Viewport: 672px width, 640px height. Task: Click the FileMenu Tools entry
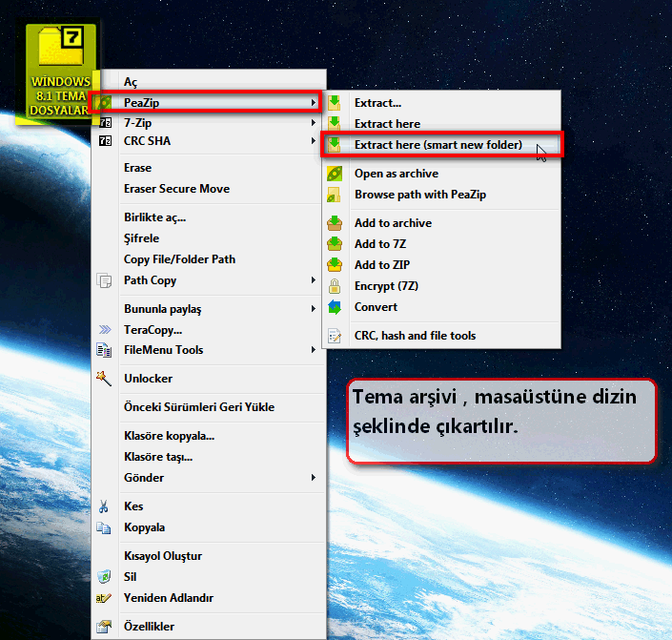click(x=209, y=350)
